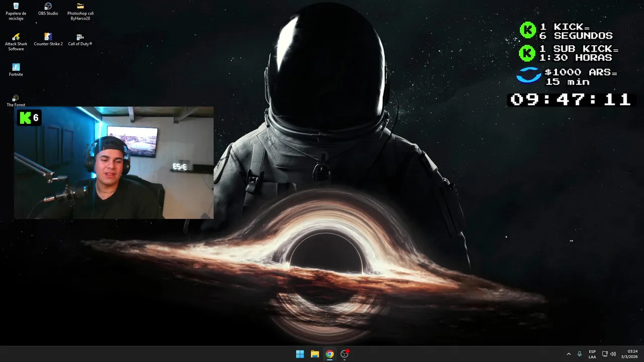Select the OBS Studio desktop shortcut
The width and height of the screenshot is (644, 362).
(x=48, y=9)
